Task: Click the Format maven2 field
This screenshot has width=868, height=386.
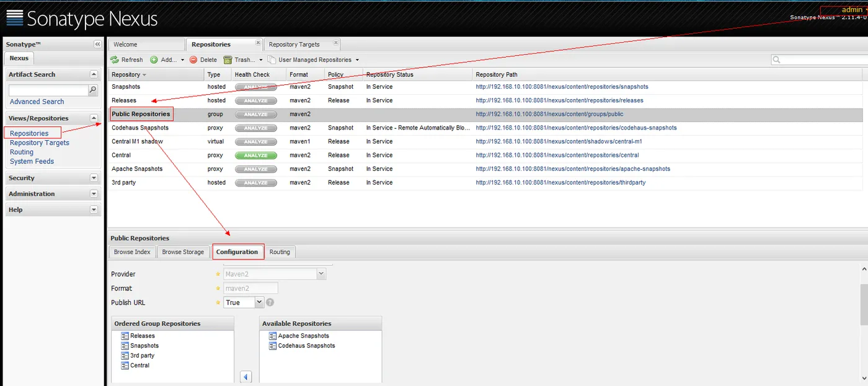Action: [x=250, y=288]
